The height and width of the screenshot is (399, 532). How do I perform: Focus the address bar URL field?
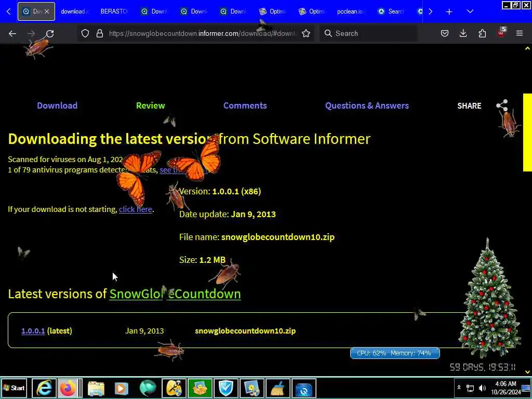coord(202,33)
